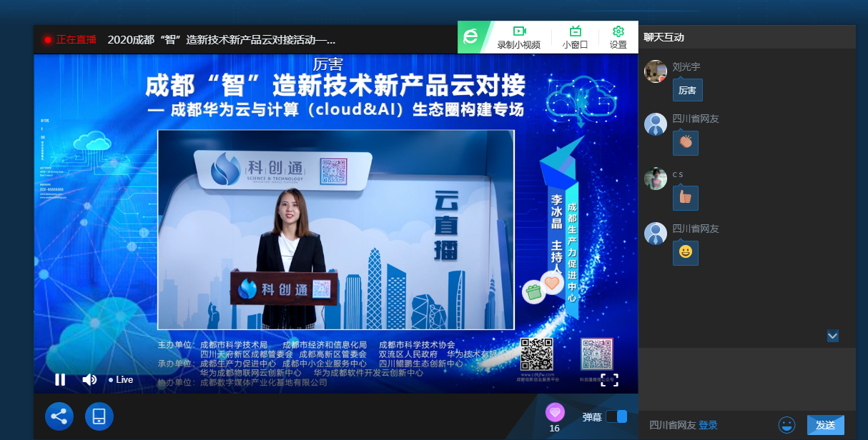Click the 刘光宇 username
The image size is (868, 440).
coord(686,66)
